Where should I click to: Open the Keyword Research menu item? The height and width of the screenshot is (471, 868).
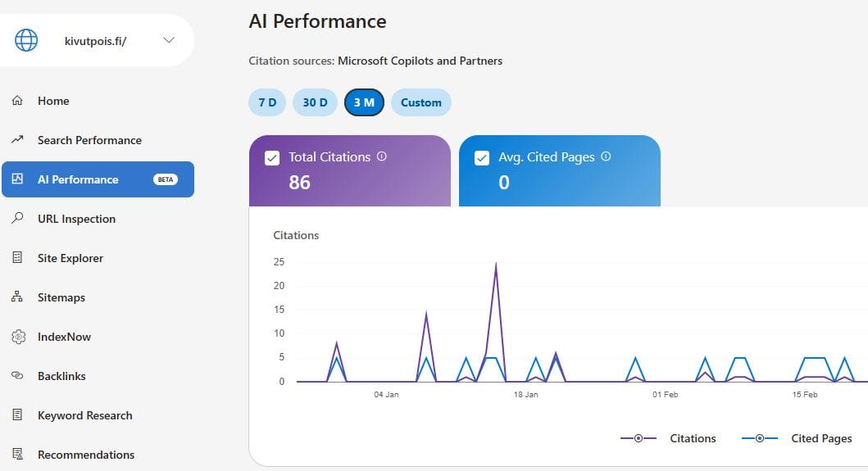click(84, 415)
